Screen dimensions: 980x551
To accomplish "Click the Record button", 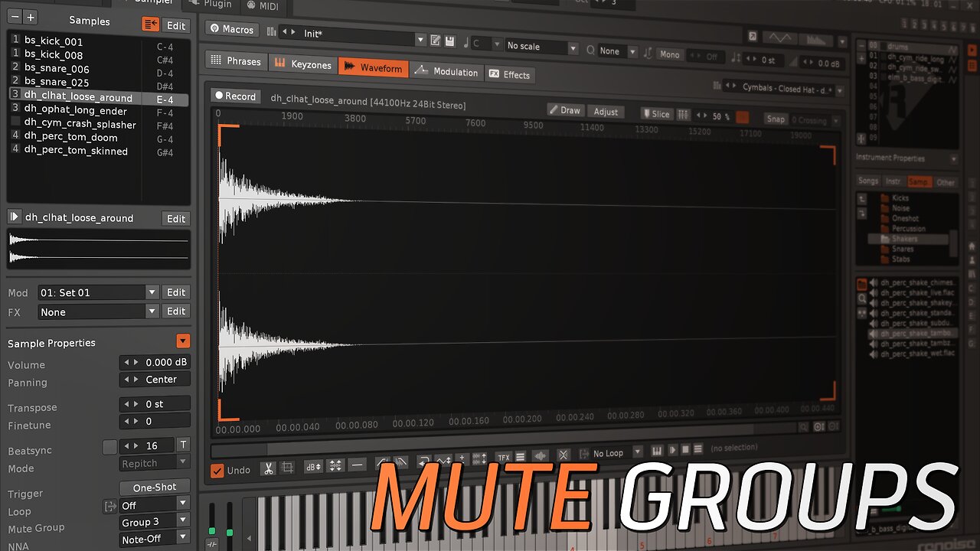I will coord(235,96).
